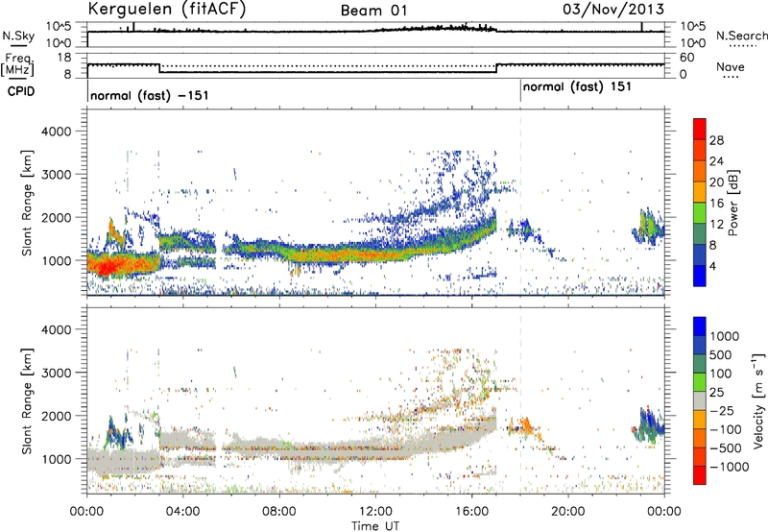Click the power panel 'Slant Range [km]' label
Screen dimensions: 768x532
27,203
